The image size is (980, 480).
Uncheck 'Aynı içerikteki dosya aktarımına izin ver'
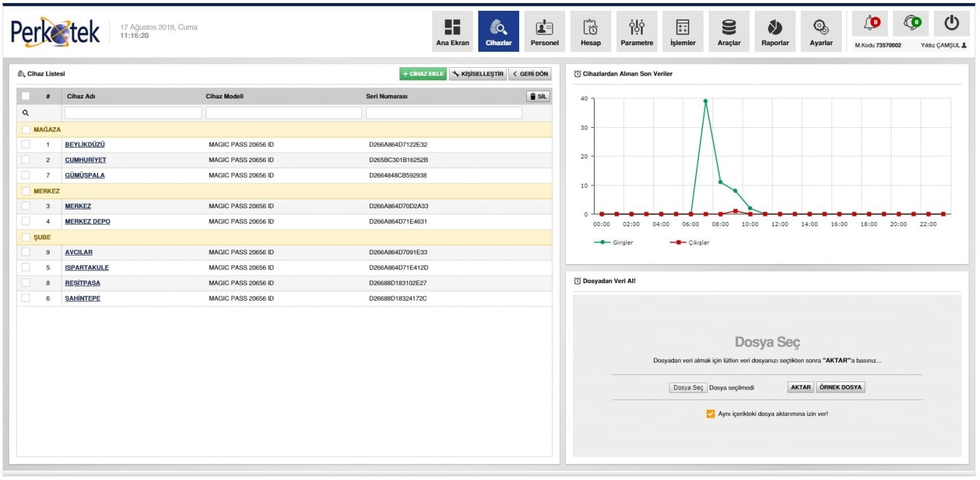click(710, 414)
